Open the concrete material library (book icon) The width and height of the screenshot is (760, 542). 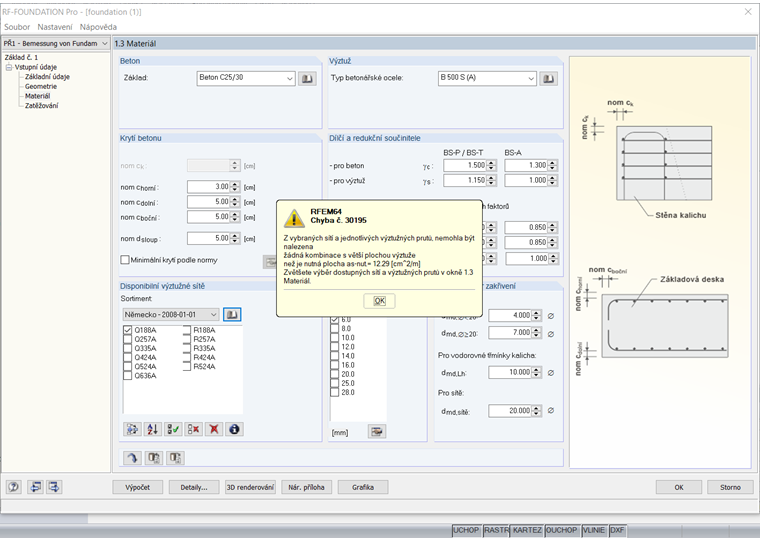coord(307,79)
